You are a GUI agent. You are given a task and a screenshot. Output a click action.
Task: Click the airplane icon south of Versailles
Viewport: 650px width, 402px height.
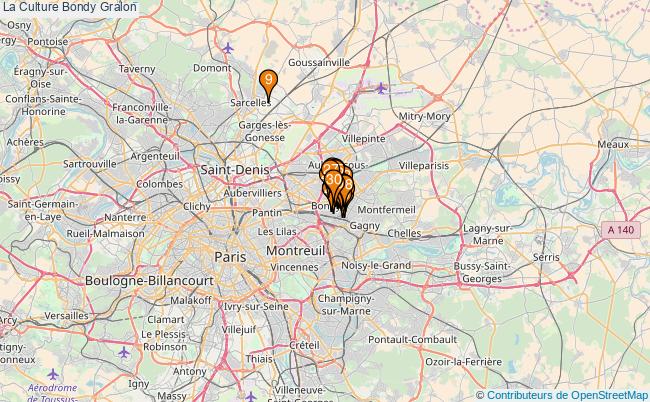[124, 353]
